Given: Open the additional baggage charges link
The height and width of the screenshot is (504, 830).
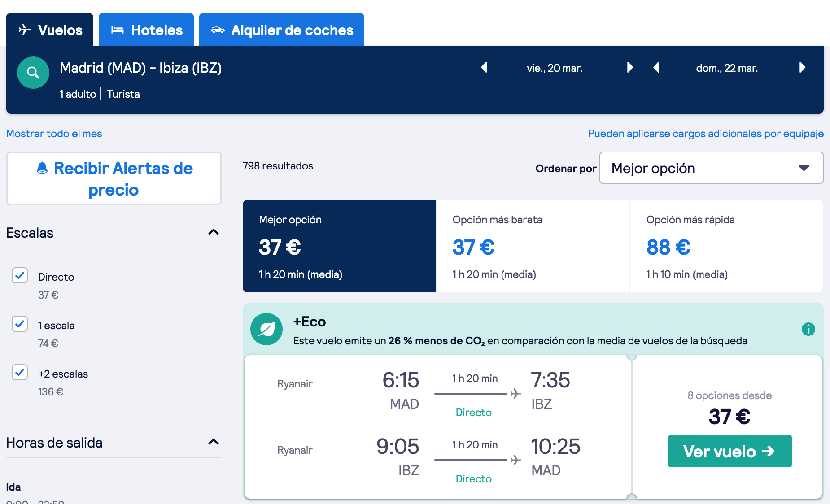Looking at the screenshot, I should point(706,134).
